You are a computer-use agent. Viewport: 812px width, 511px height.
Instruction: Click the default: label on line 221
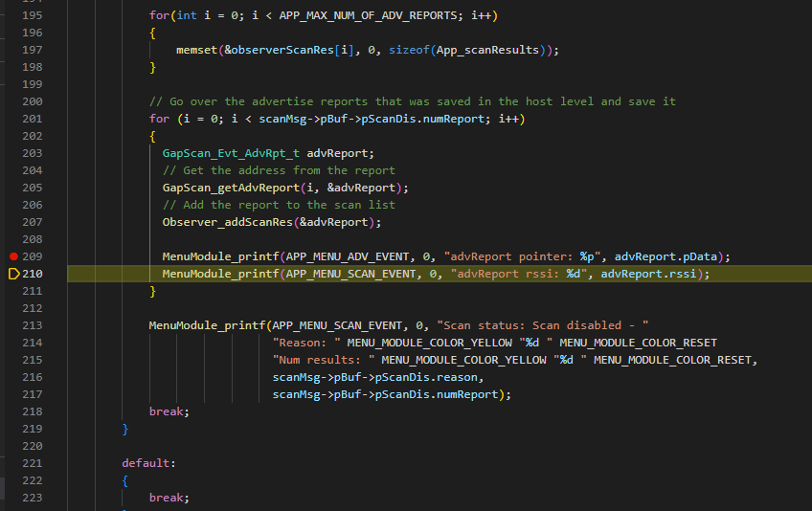pos(148,463)
